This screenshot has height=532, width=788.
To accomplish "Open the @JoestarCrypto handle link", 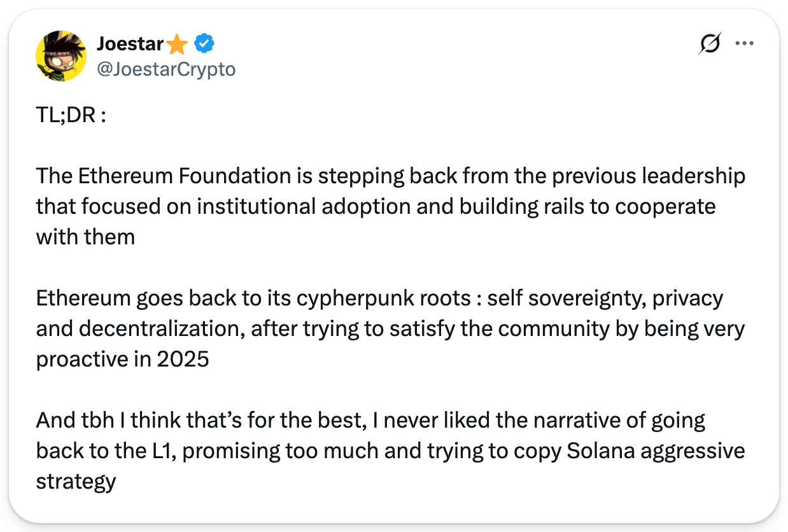I will pos(165,69).
